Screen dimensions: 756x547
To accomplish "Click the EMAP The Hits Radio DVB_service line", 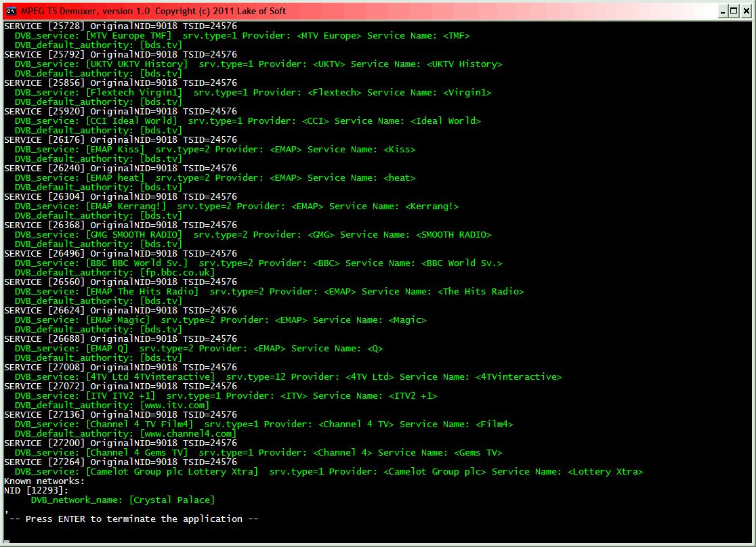I will pyautogui.click(x=270, y=292).
